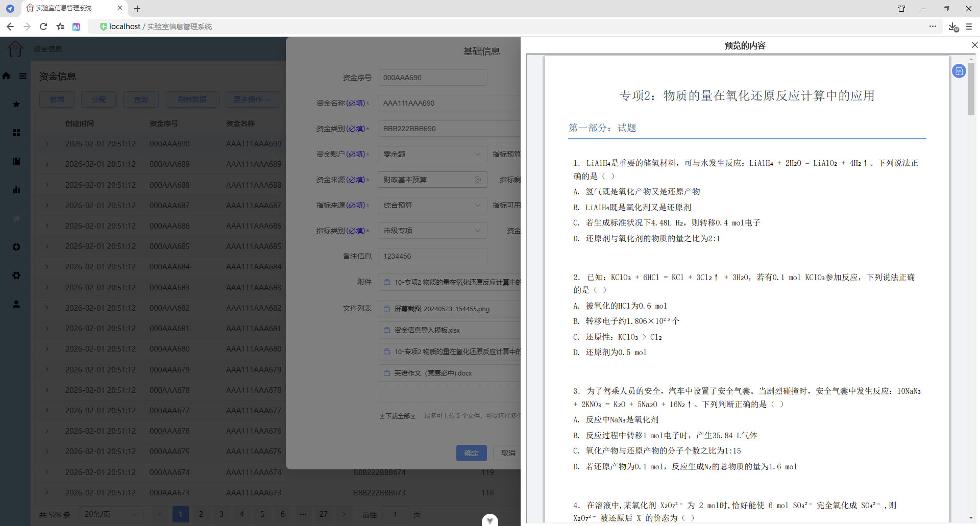The image size is (980, 526).
Task: Open the gear settings sidebar icon
Action: click(x=16, y=275)
